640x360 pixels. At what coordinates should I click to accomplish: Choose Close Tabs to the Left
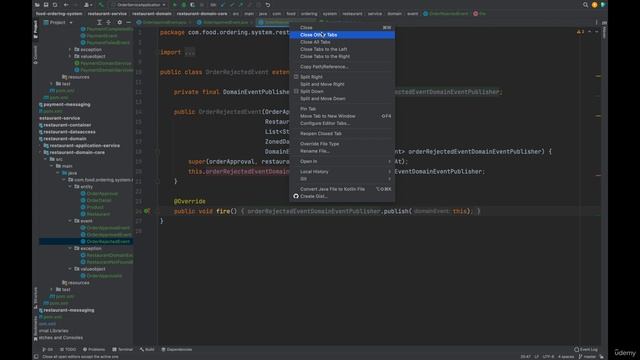(x=342, y=49)
